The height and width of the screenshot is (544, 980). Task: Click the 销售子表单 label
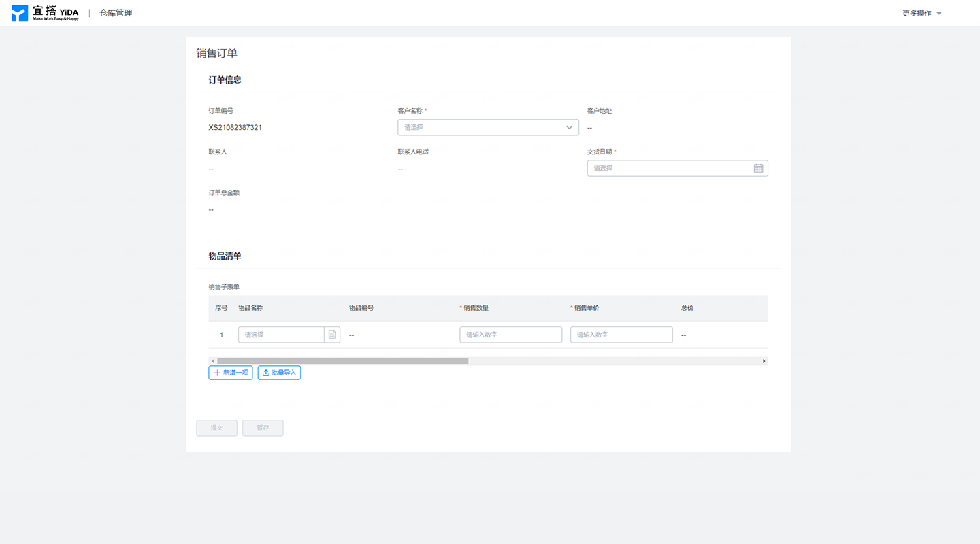[x=224, y=287]
